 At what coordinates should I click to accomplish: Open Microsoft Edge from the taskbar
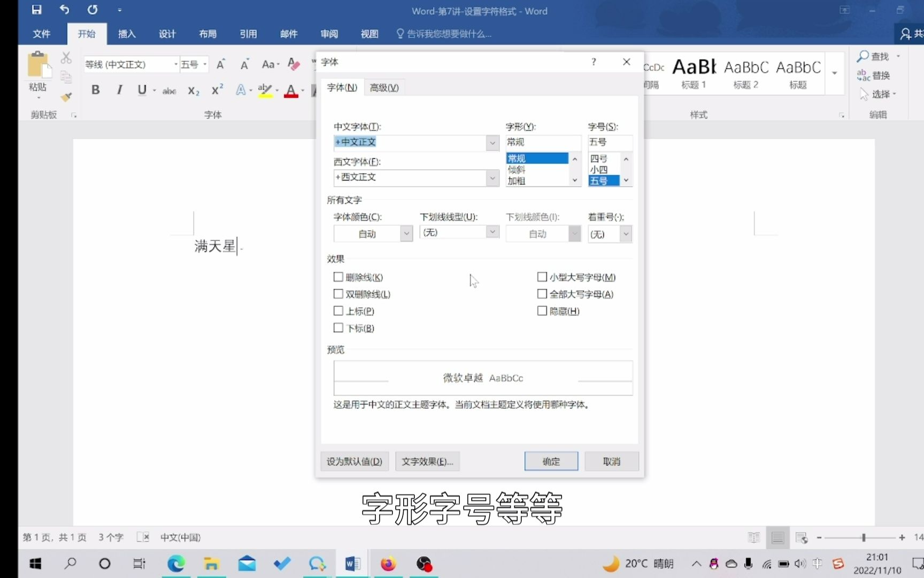176,564
